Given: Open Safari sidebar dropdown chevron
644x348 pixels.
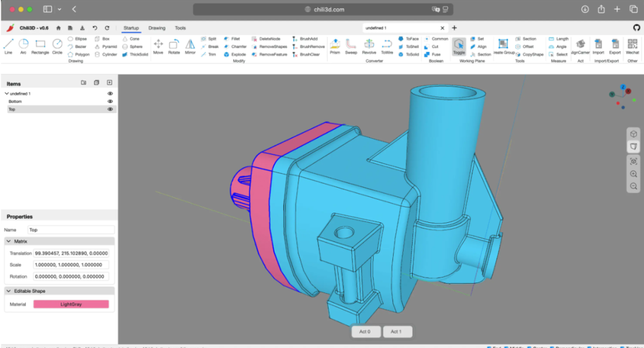Looking at the screenshot, I should point(60,9).
